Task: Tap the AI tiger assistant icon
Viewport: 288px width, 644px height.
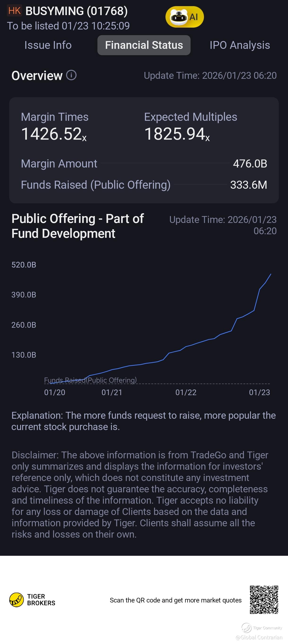Action: [x=184, y=17]
